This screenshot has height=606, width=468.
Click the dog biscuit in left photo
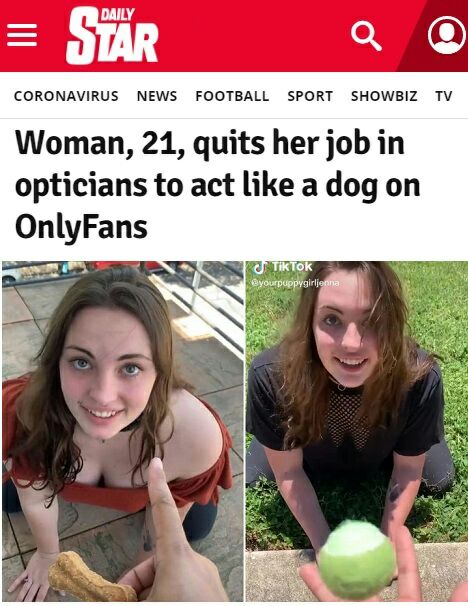[x=91, y=578]
